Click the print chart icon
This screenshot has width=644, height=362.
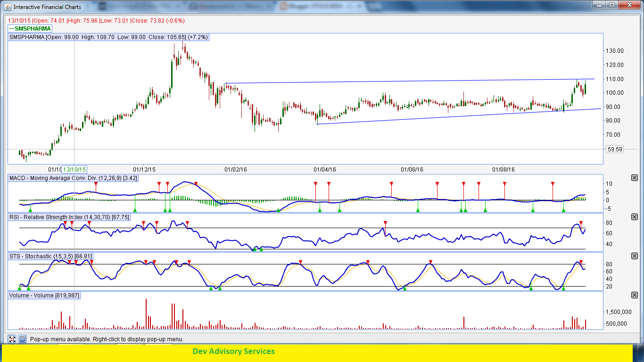pyautogui.click(x=23, y=339)
